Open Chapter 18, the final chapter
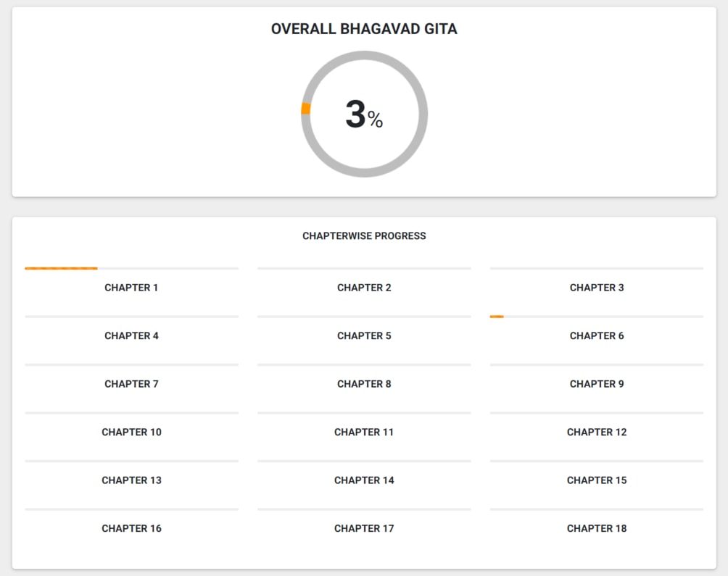Screen dimensions: 728x576 pos(597,528)
